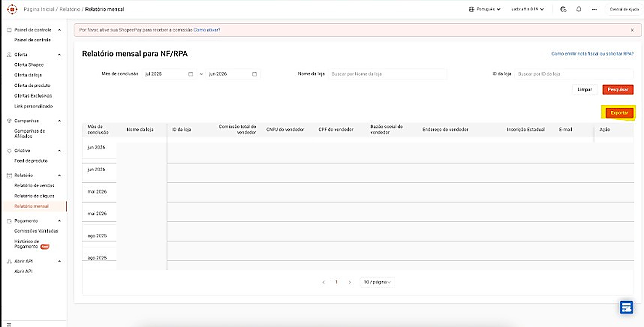Collapse the Relatório section chevron
The image size is (644, 327).
(x=60, y=175)
